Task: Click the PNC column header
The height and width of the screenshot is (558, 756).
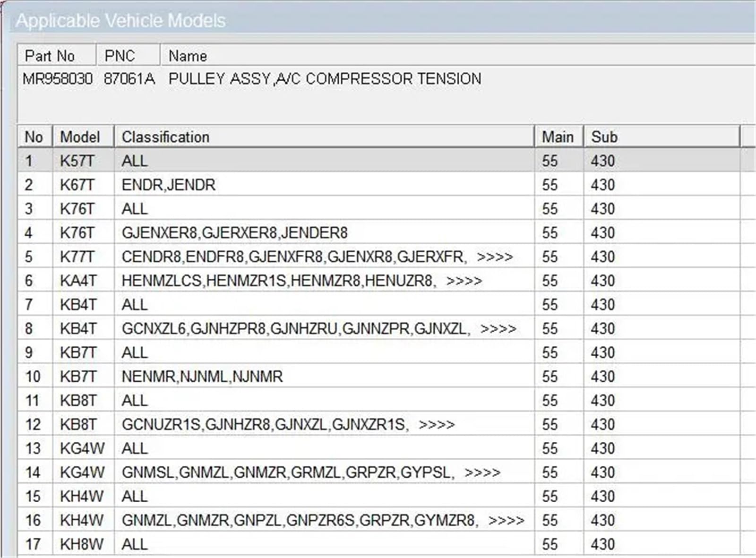Action: (128, 56)
